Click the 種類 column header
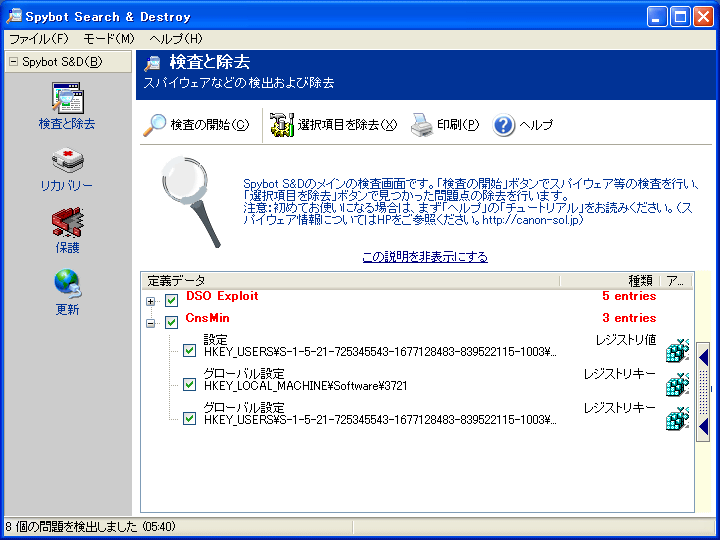Viewport: 720px width, 540px height. point(609,281)
